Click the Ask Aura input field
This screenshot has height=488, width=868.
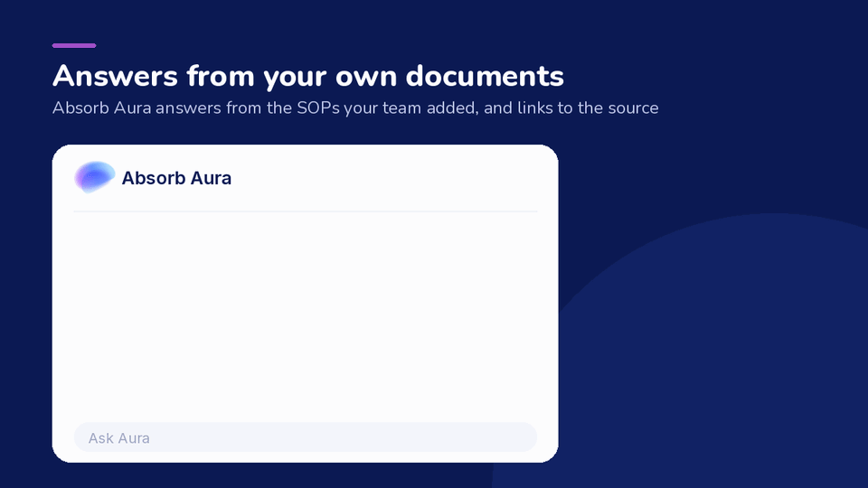306,437
